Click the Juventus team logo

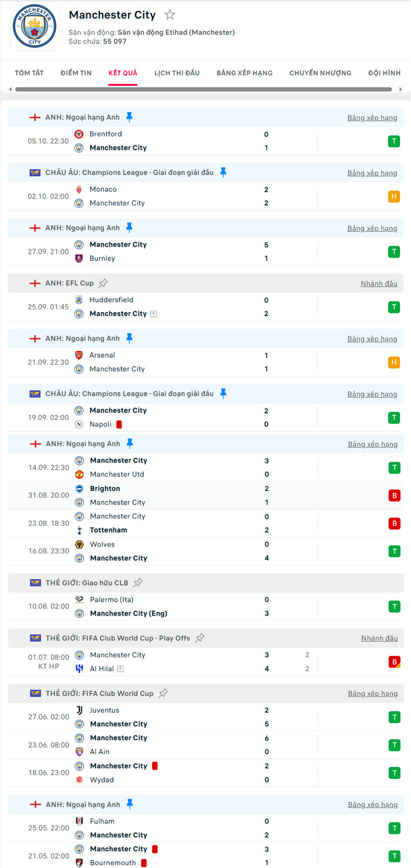pos(79,710)
